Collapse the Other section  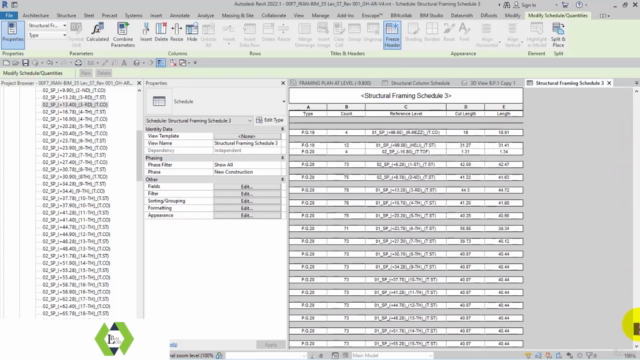tap(282, 179)
